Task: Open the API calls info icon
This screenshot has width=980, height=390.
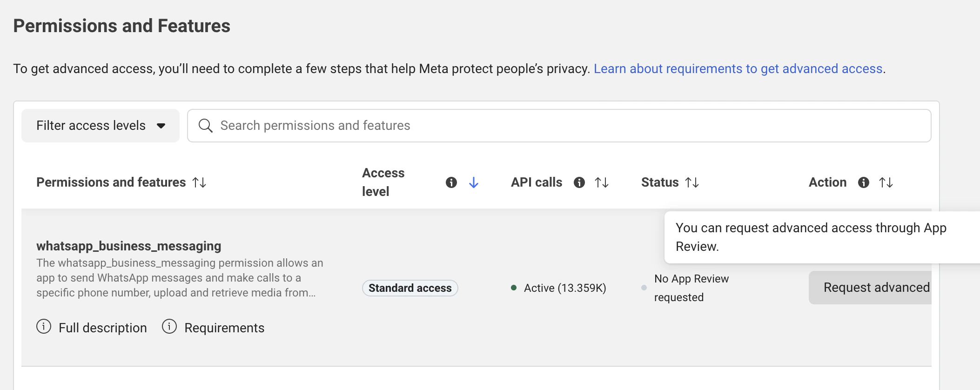Action: coord(579,182)
